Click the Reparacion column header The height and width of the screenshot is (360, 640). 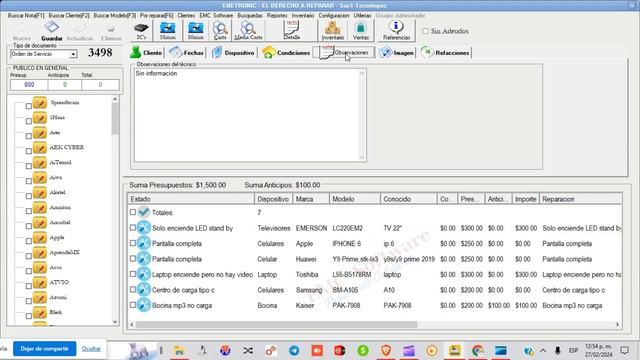tap(580, 199)
